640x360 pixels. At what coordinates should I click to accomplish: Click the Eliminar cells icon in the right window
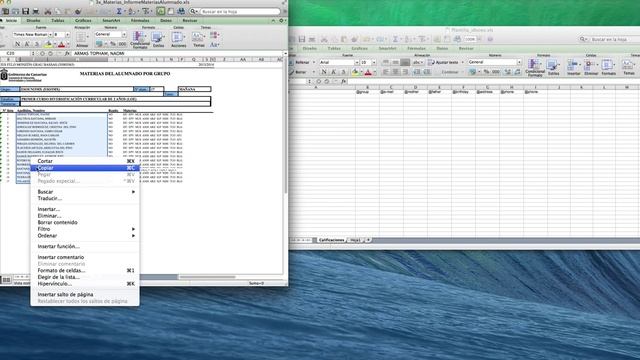click(591, 67)
